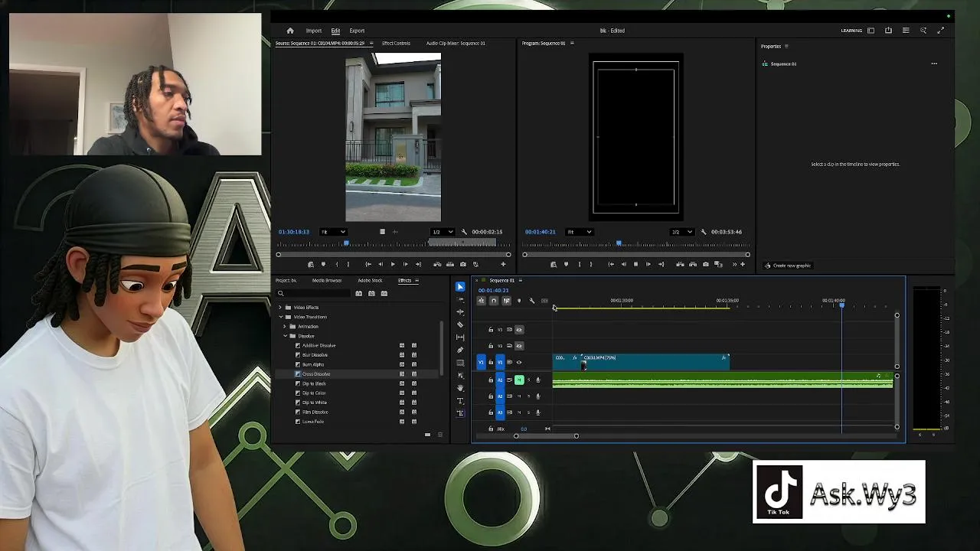980x551 pixels.
Task: Open Source monitor playback resolution dropdown
Action: (443, 232)
